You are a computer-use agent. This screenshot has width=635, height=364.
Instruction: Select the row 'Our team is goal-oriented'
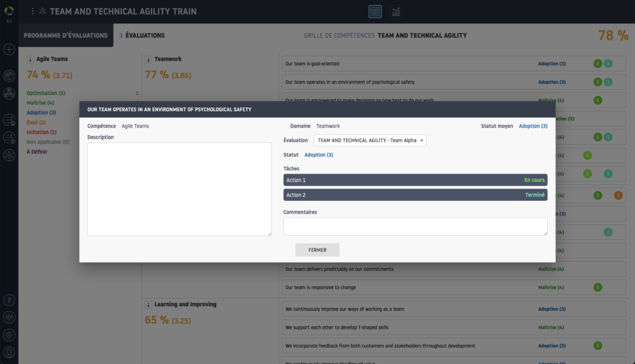coord(403,64)
